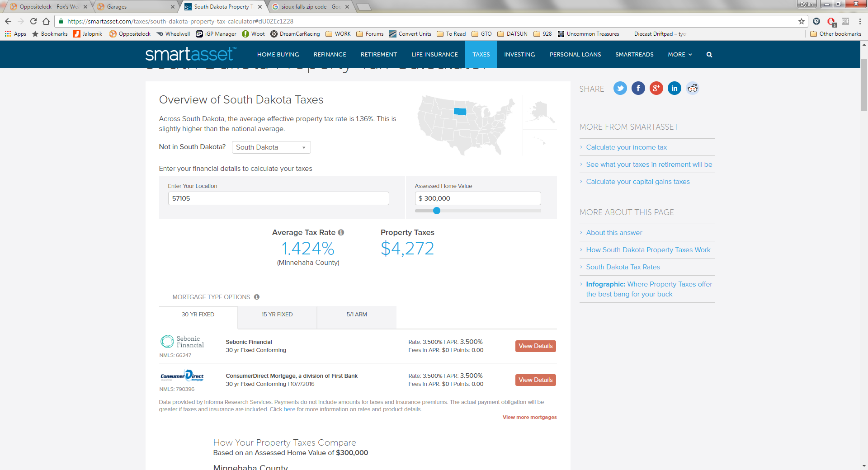Open the Convert Units bookmark
868x470 pixels.
click(x=410, y=34)
